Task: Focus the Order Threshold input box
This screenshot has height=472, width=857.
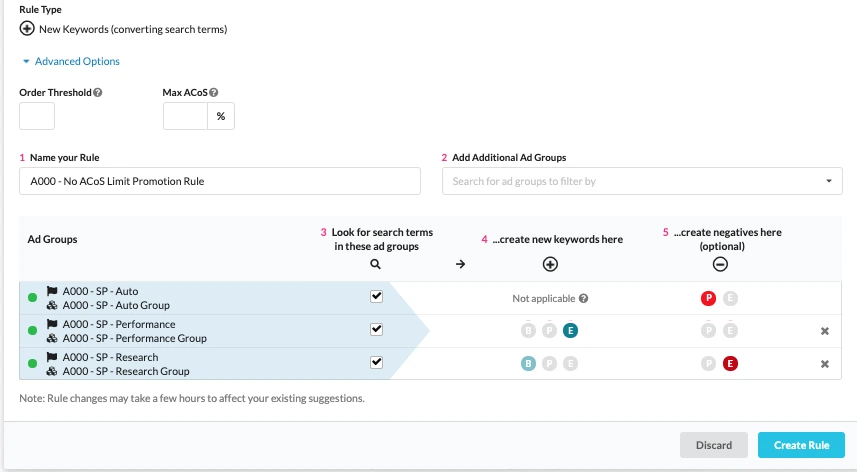Action: 37,116
